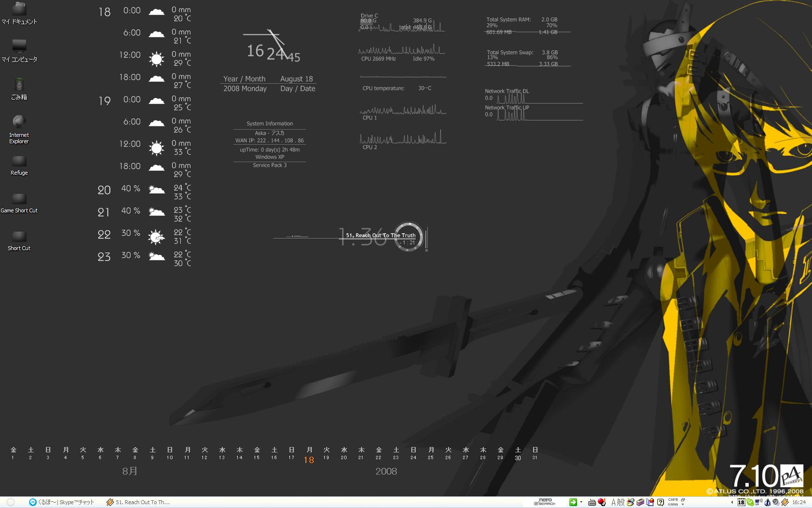Click the taskbar clock showing 16:24

(x=799, y=502)
